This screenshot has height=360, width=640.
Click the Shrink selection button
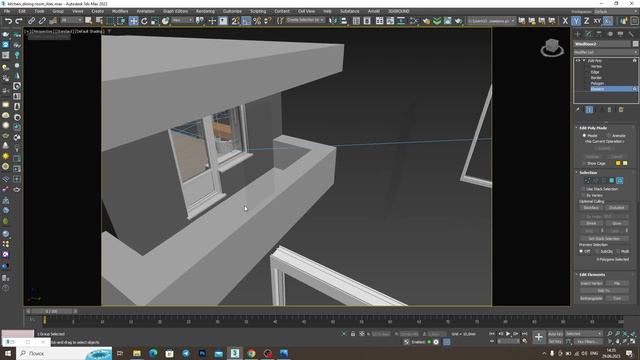(591, 223)
